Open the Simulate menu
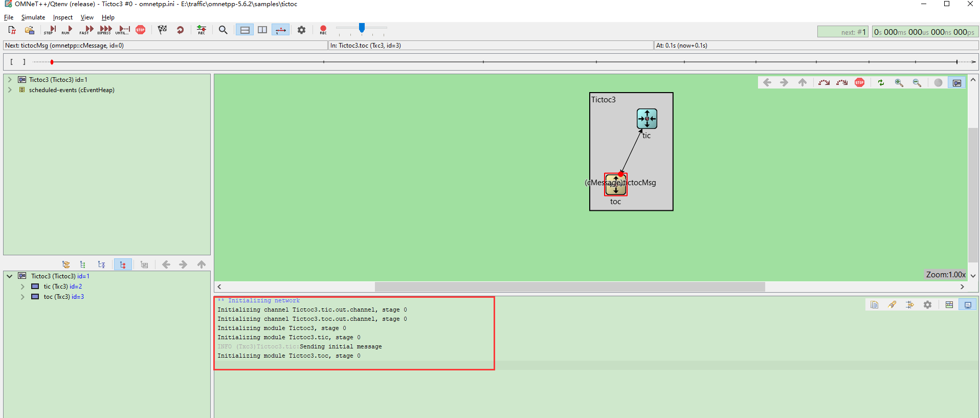This screenshot has height=418, width=980. click(x=33, y=17)
